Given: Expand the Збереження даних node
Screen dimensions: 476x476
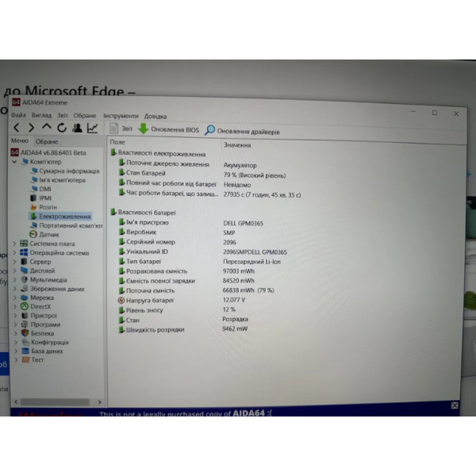Looking at the screenshot, I should (14, 289).
